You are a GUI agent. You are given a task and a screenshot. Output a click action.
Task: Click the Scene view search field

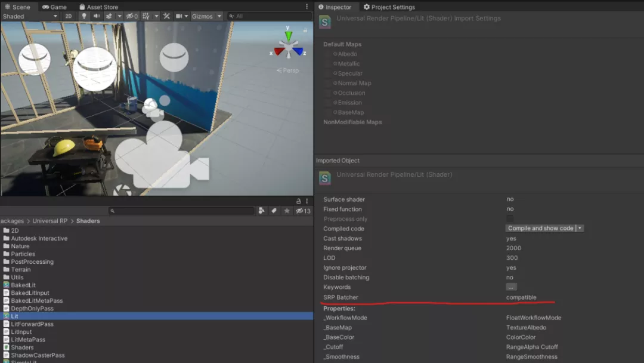coord(268,16)
